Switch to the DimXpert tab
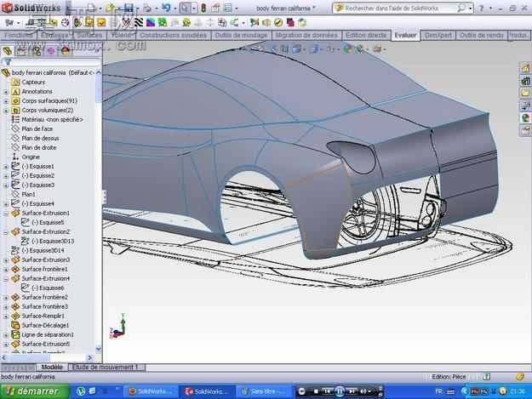 tap(438, 35)
